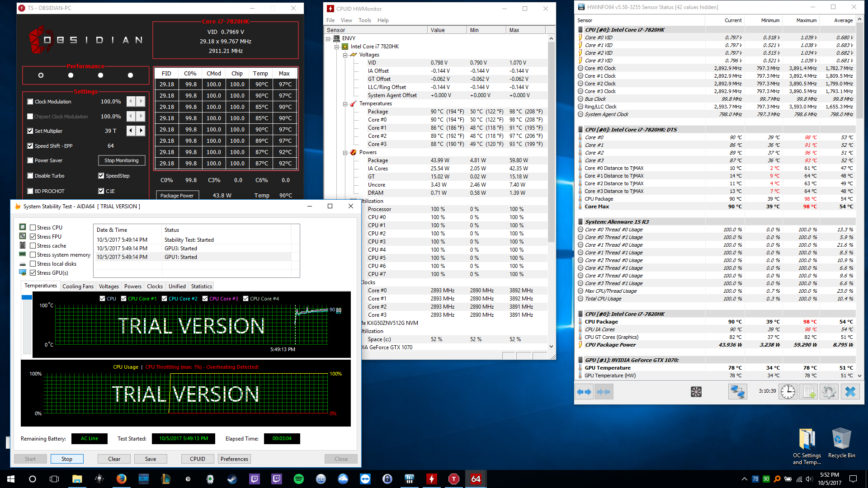The width and height of the screenshot is (868, 488).
Task: Open Firefox from the taskbar
Action: pos(121,479)
